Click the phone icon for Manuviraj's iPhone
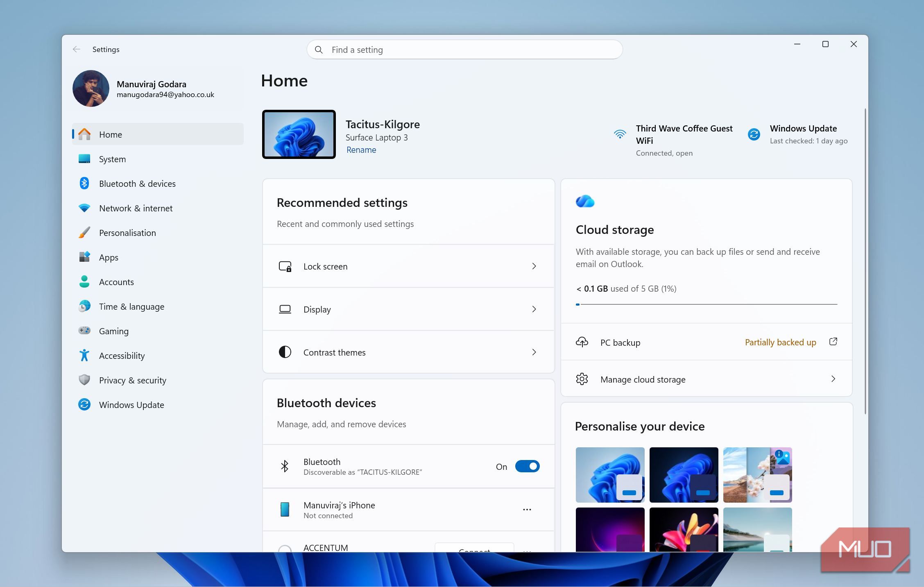Image resolution: width=924 pixels, height=587 pixels. click(x=285, y=510)
